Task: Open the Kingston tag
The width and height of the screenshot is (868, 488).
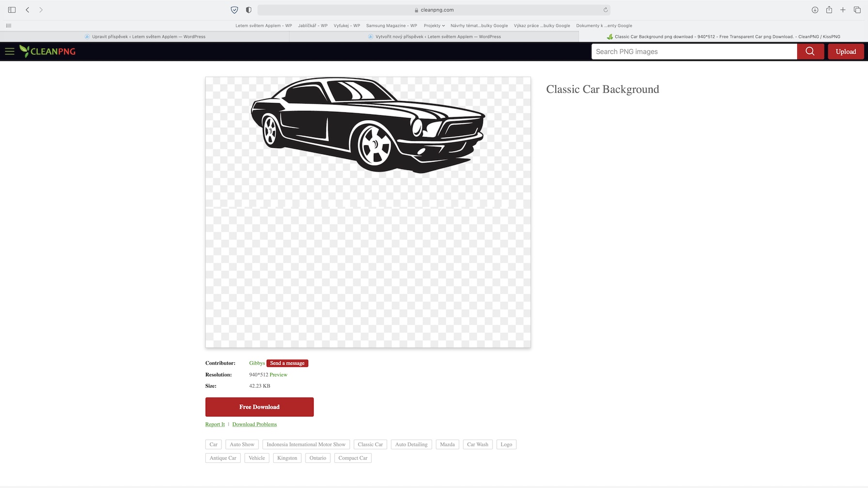Action: point(287,458)
